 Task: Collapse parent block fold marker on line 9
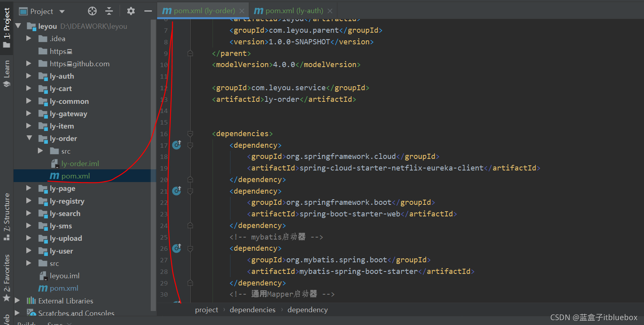pos(190,53)
